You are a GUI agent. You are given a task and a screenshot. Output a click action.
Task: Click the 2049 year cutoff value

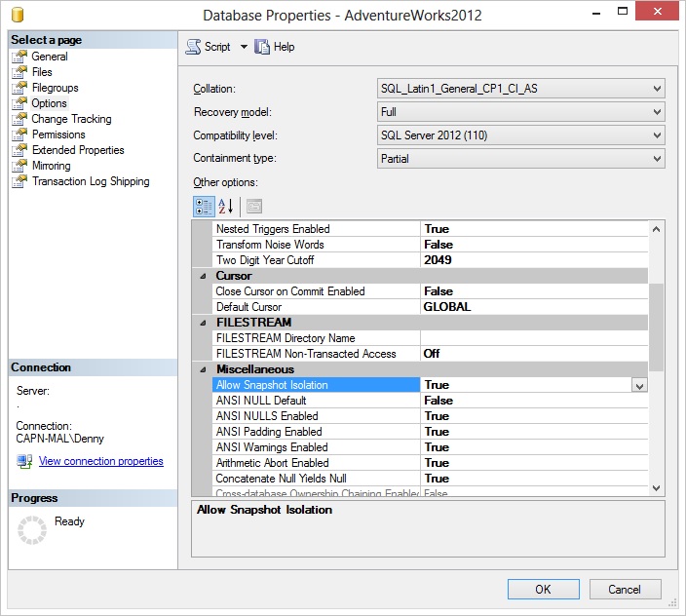click(438, 260)
